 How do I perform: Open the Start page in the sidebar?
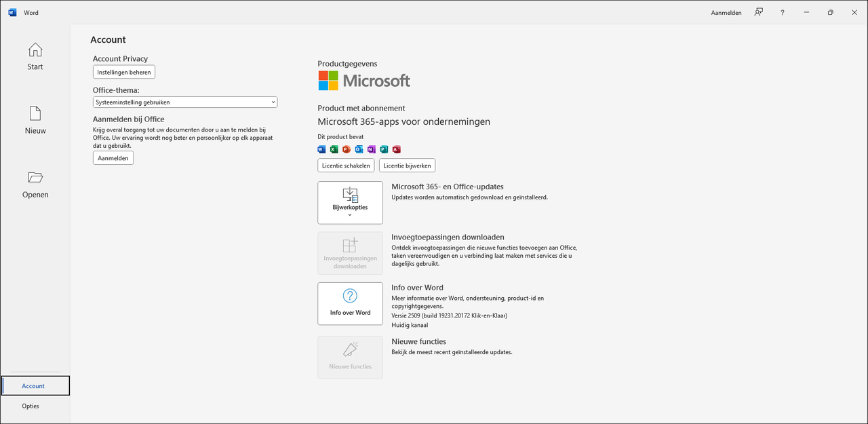click(x=35, y=57)
